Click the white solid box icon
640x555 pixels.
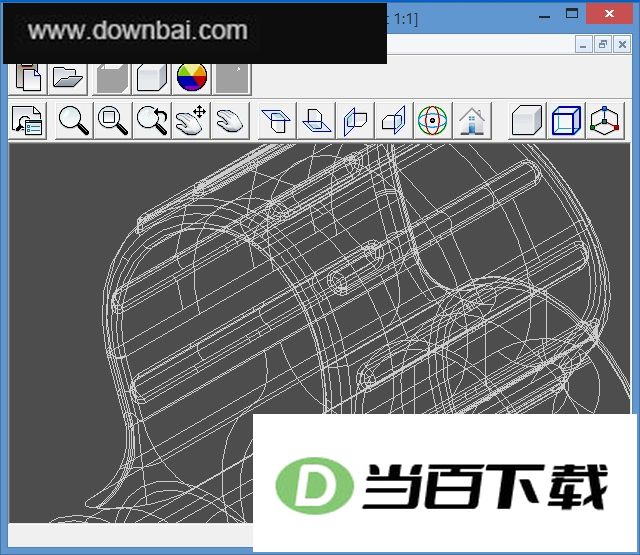[151, 78]
